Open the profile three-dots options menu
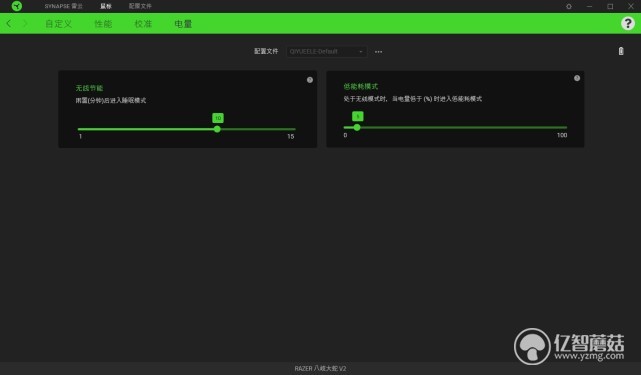The width and height of the screenshot is (641, 375). point(379,52)
